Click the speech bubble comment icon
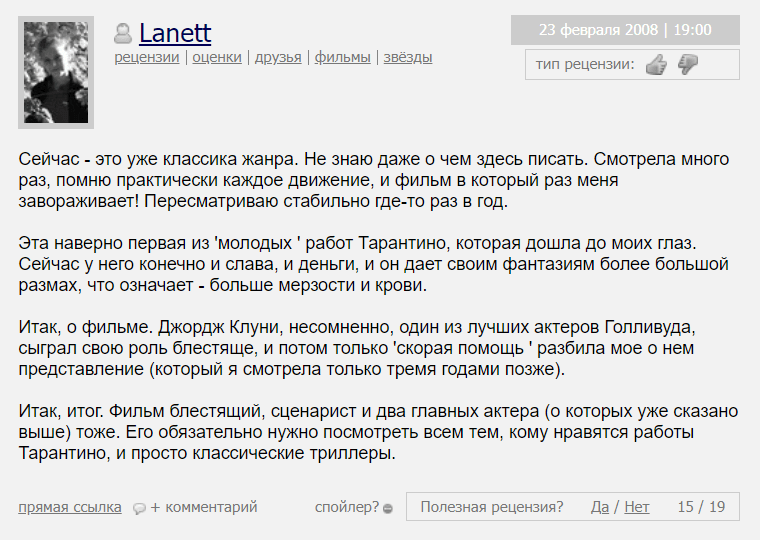760x540 pixels. [139, 508]
